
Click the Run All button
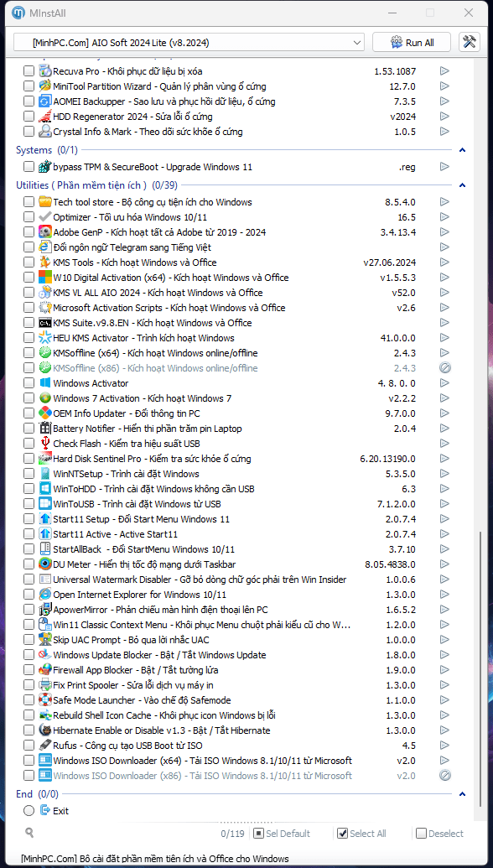(x=413, y=43)
